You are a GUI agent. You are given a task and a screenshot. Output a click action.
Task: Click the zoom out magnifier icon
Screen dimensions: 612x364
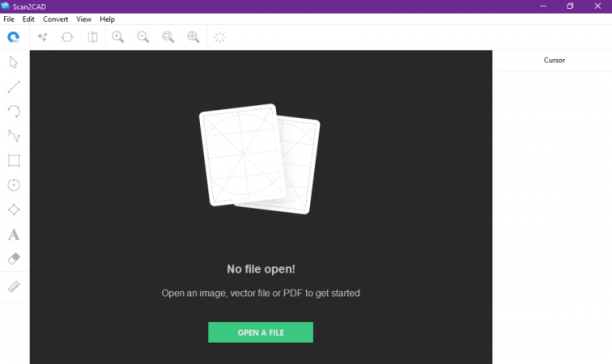click(143, 37)
